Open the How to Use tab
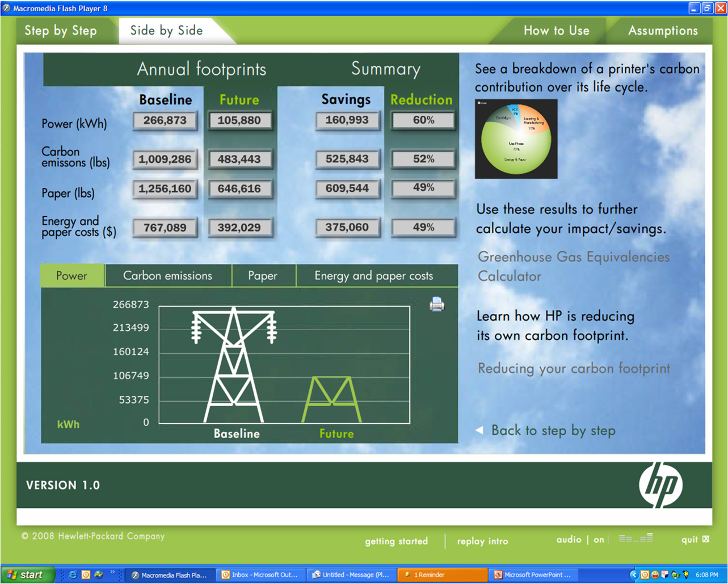Viewport: 728px width, 584px height. (x=556, y=31)
